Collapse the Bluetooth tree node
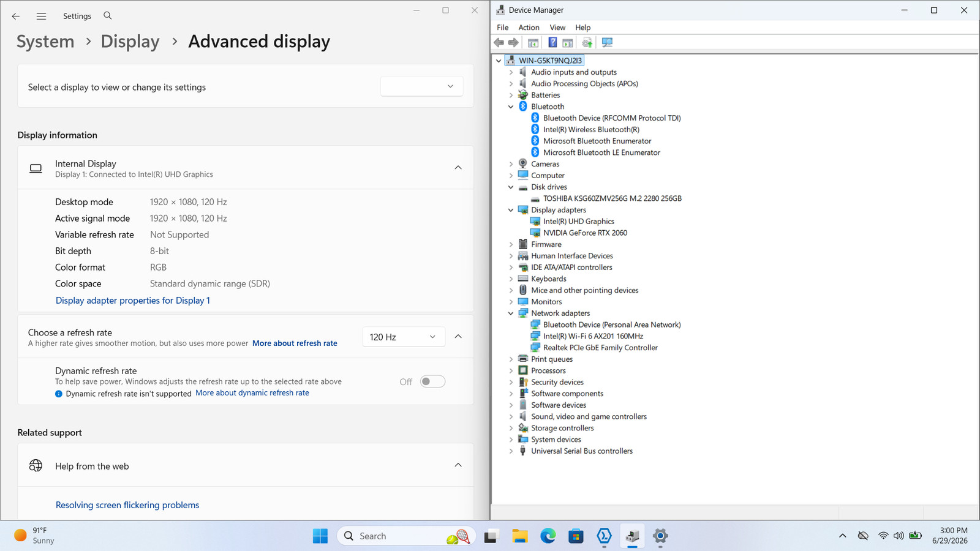 coord(511,107)
